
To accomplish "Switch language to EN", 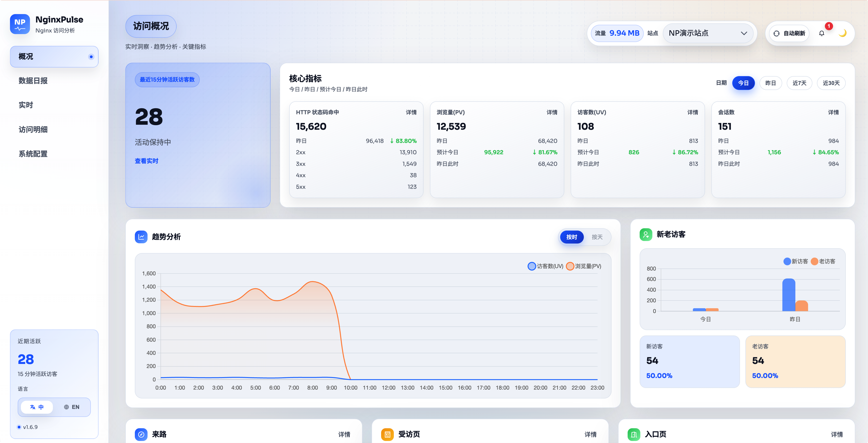I will [x=72, y=407].
